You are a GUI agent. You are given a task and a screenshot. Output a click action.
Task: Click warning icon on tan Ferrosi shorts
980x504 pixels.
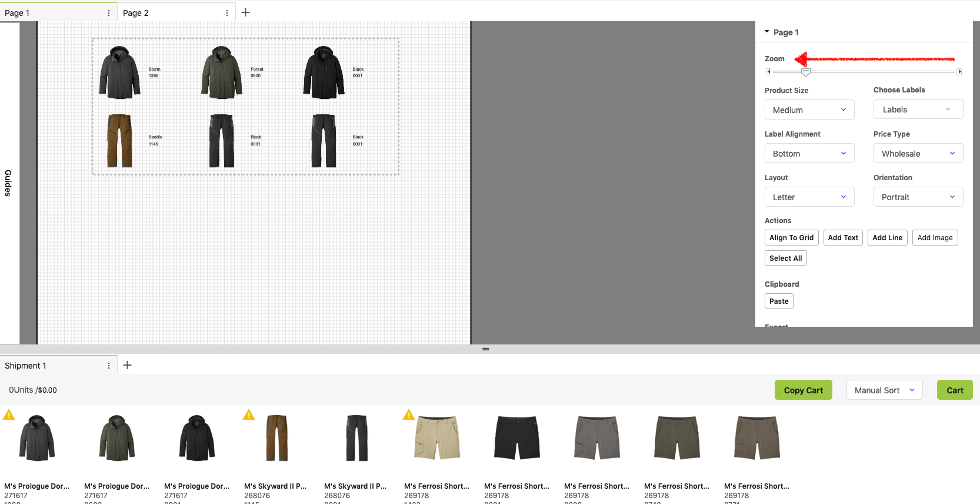409,415
